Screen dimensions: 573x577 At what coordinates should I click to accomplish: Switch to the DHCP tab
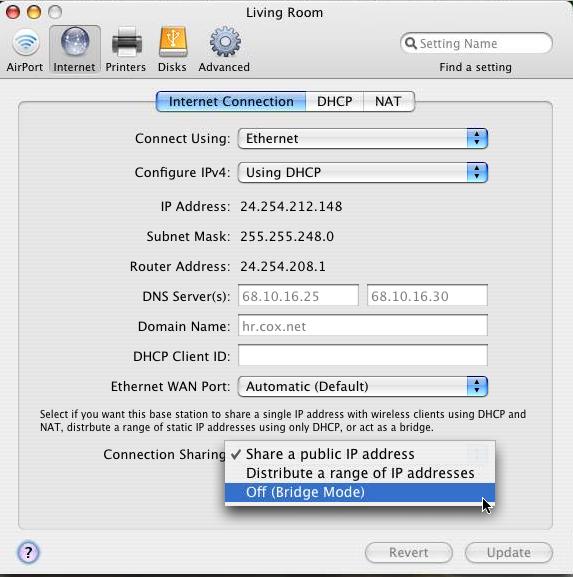(335, 101)
